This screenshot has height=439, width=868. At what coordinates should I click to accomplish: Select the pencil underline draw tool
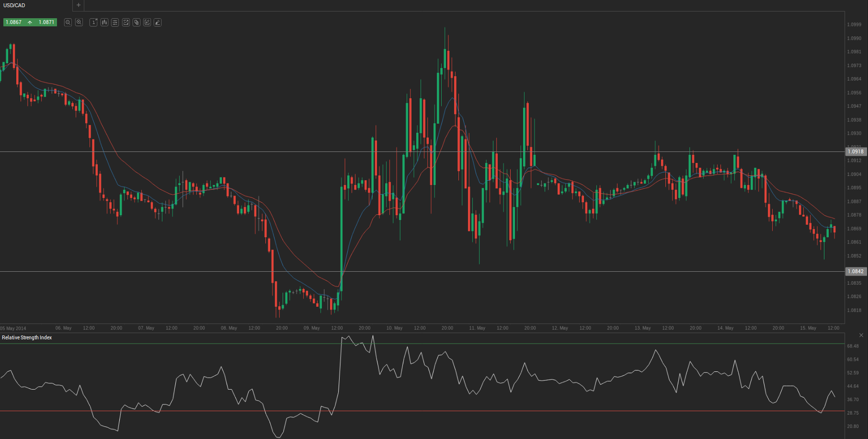(158, 23)
